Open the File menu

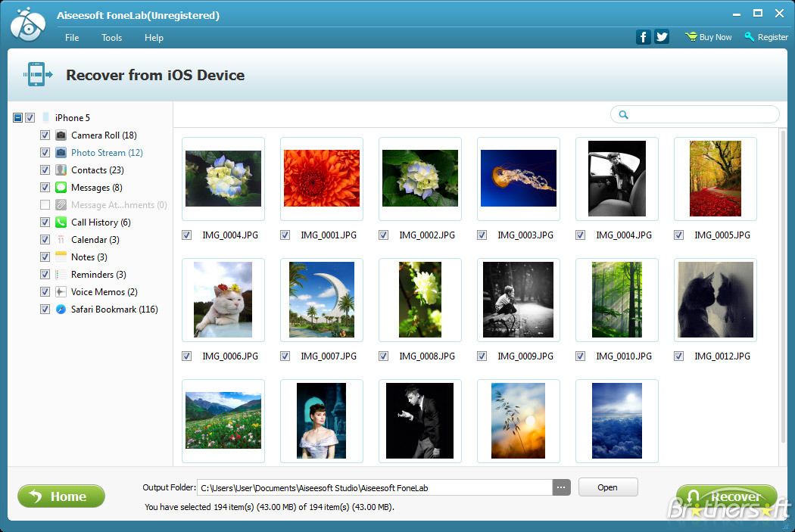pos(72,38)
